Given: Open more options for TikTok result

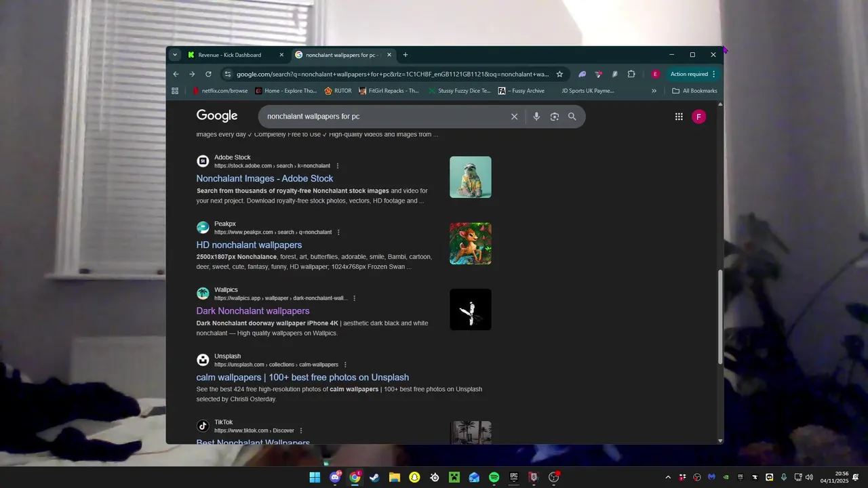Looking at the screenshot, I should click(301, 430).
